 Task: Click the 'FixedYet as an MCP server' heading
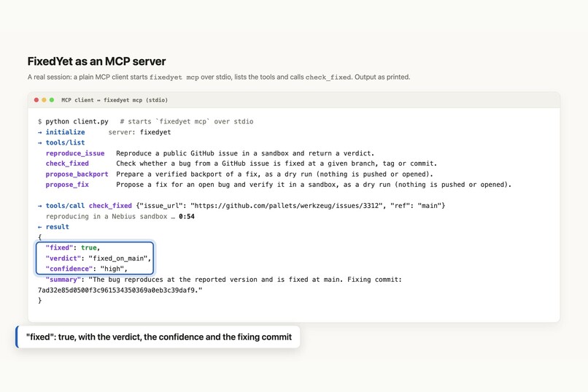coord(96,61)
